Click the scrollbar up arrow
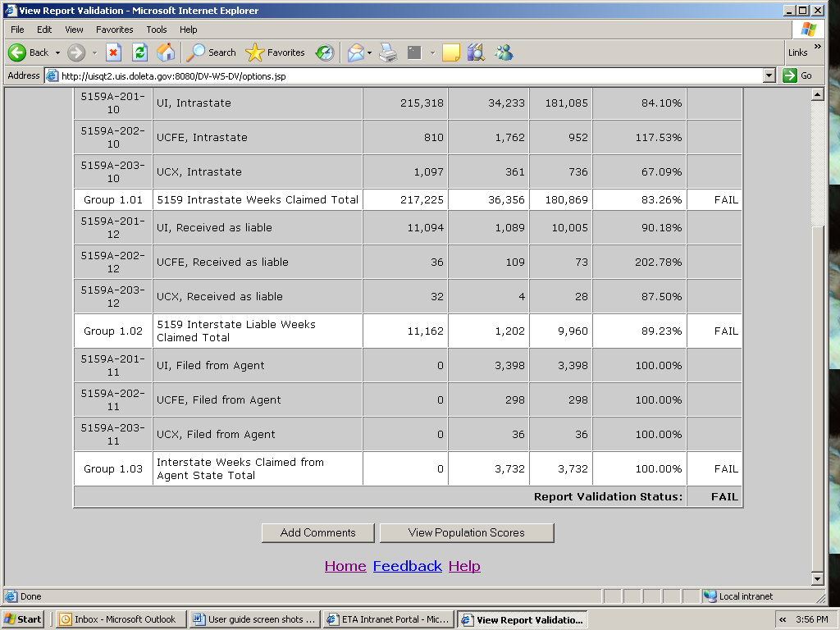 click(818, 95)
